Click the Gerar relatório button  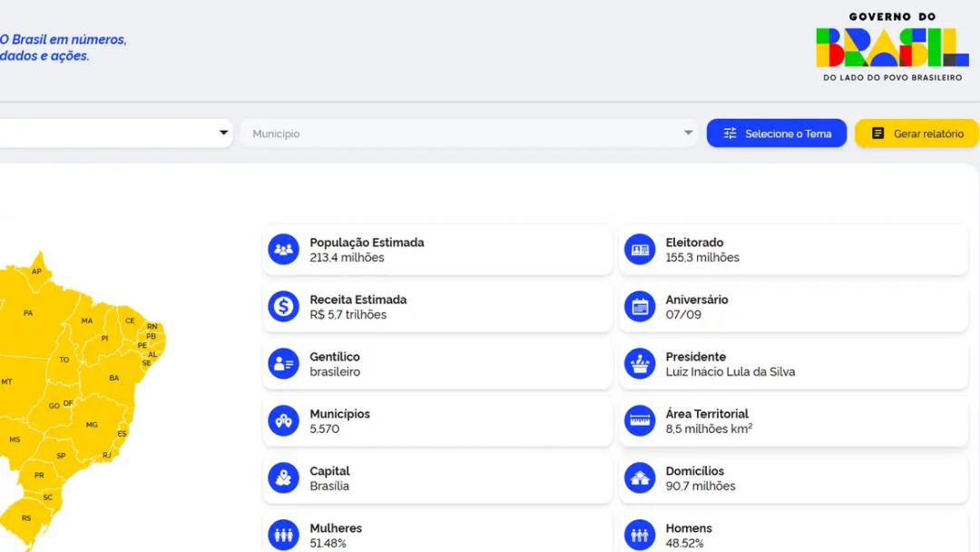(x=918, y=133)
